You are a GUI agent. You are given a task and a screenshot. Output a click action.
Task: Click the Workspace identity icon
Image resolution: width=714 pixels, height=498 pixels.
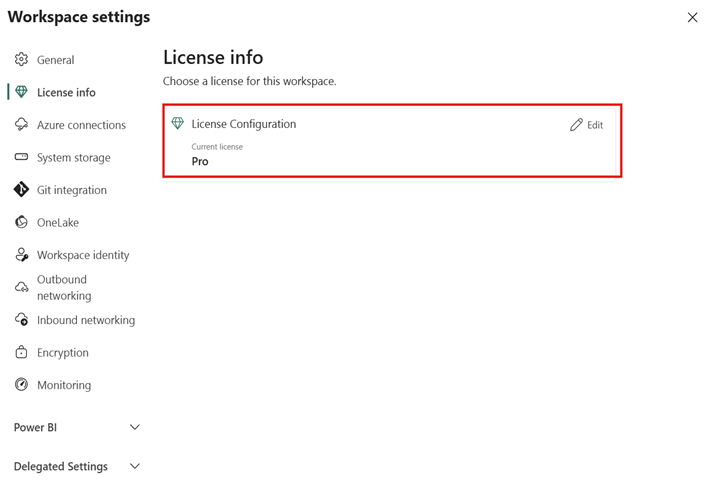pyautogui.click(x=21, y=255)
